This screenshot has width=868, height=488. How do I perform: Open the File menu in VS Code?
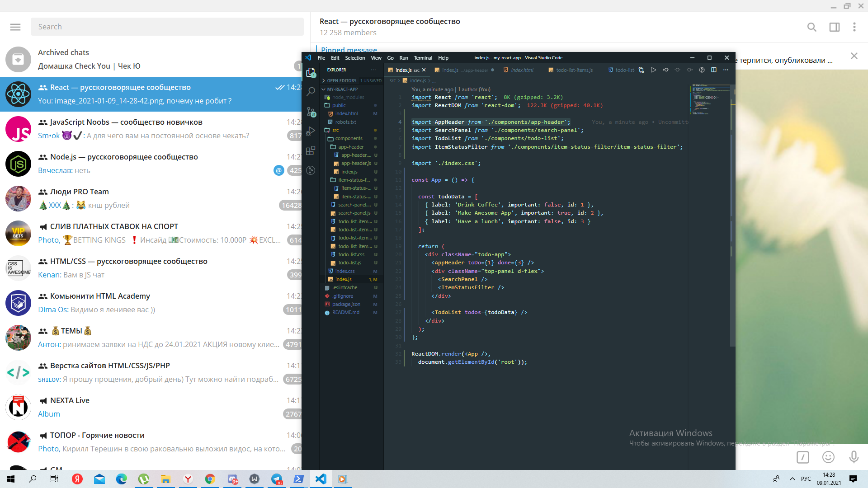point(321,58)
